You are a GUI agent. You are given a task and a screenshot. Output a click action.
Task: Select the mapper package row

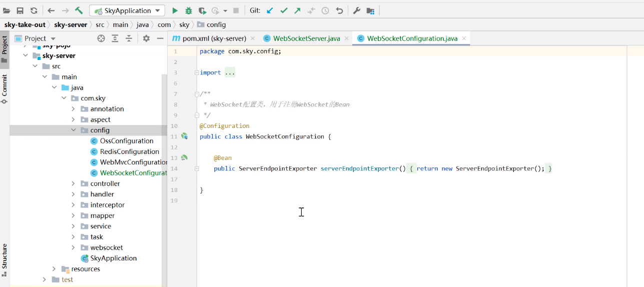(x=88, y=215)
